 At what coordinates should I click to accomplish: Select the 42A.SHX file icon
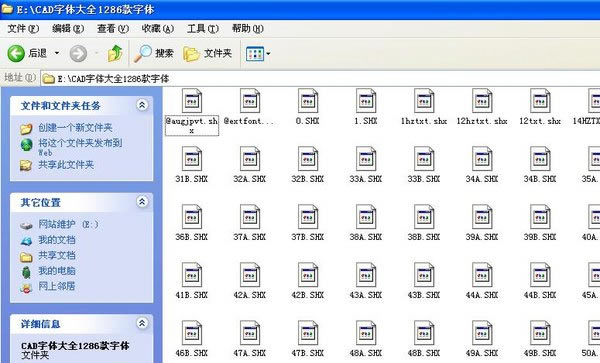pyautogui.click(x=250, y=275)
